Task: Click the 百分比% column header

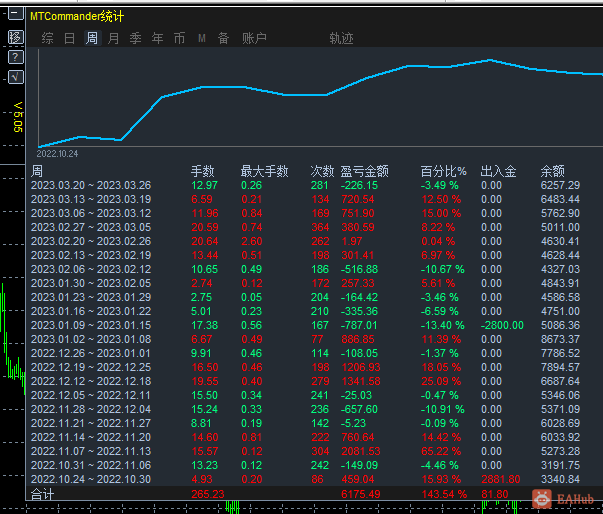Action: [443, 171]
